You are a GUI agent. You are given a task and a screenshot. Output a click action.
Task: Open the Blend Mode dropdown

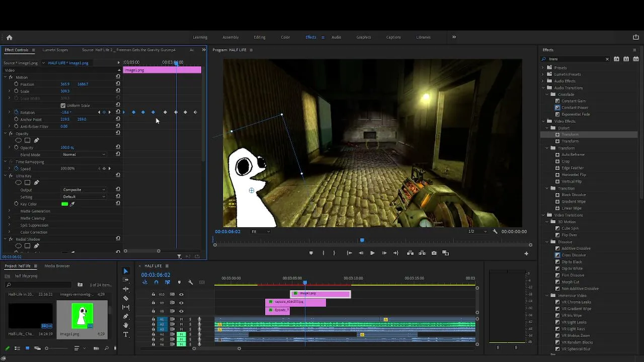(84, 155)
